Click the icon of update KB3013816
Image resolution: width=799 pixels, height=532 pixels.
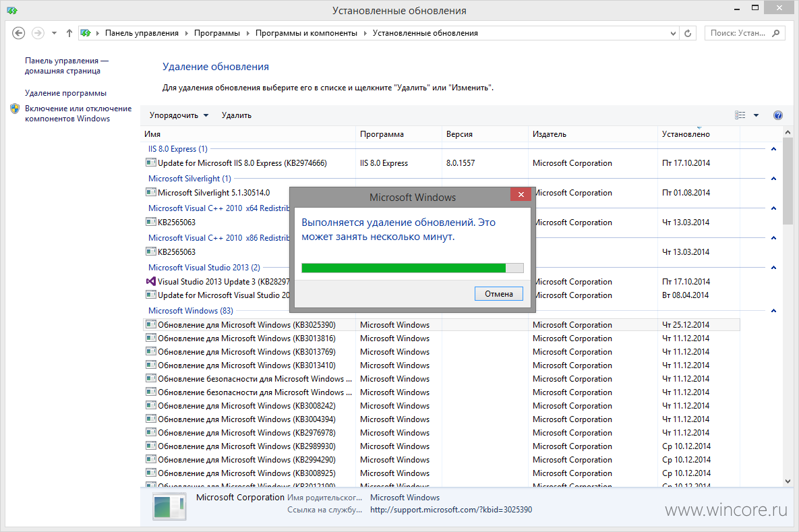click(x=151, y=338)
